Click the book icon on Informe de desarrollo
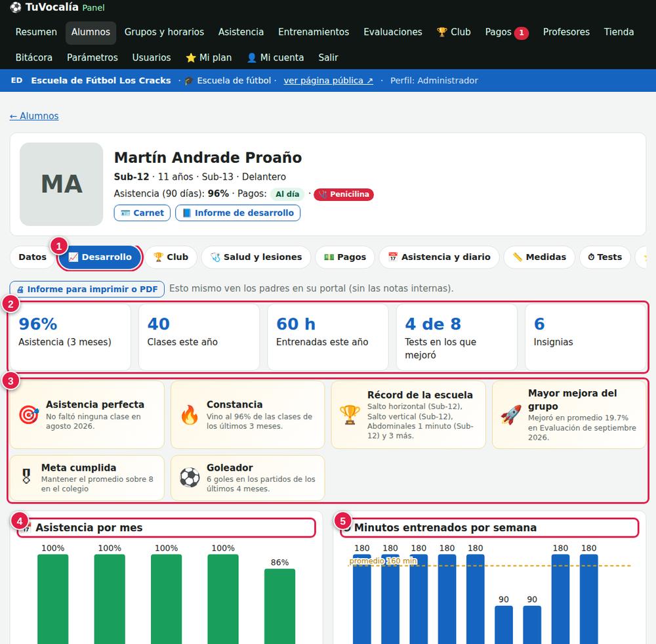656x644 pixels. pos(187,213)
